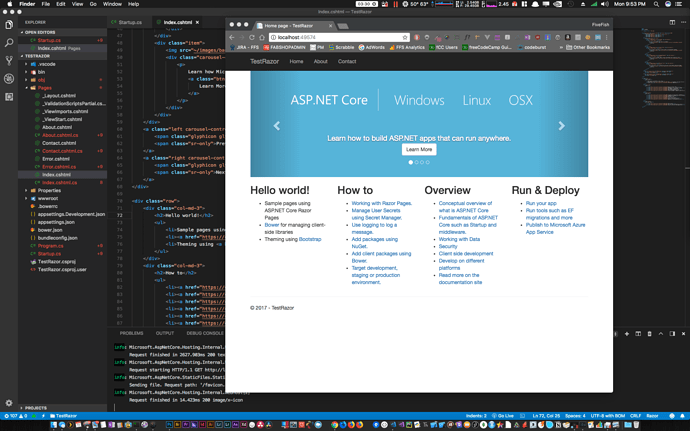The width and height of the screenshot is (690, 431).
Task: Open the Manage gear icon in VS Code
Action: (x=9, y=403)
